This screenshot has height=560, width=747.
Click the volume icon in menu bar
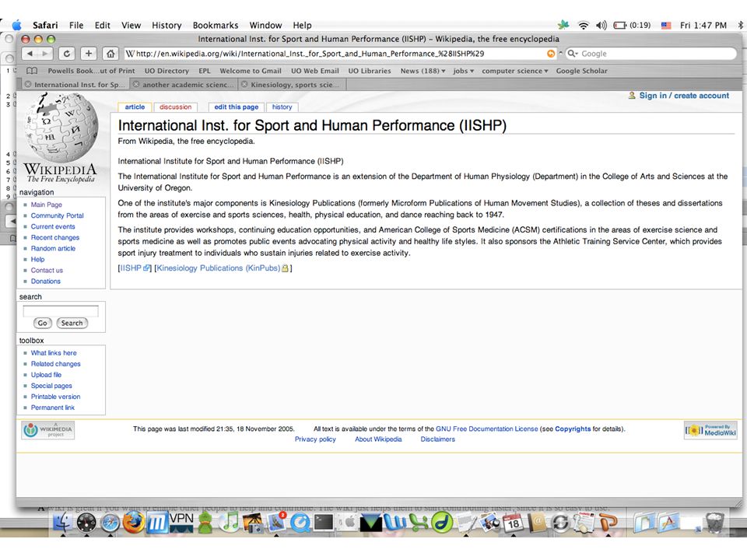(x=601, y=25)
